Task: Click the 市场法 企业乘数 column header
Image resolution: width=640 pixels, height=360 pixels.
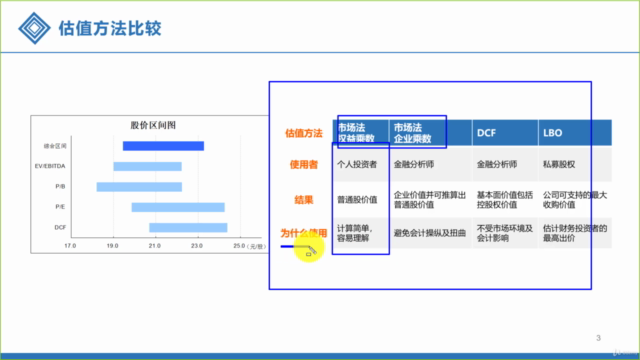Action: pos(431,133)
